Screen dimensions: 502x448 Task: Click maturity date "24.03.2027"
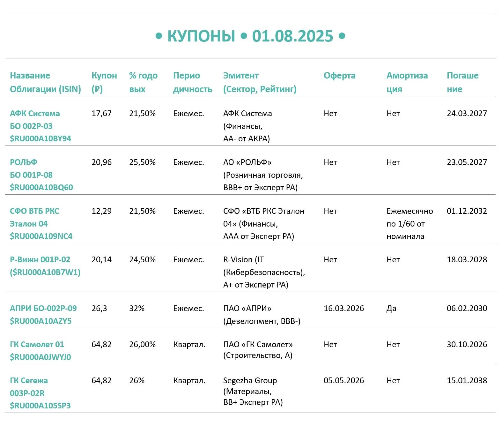tap(467, 114)
